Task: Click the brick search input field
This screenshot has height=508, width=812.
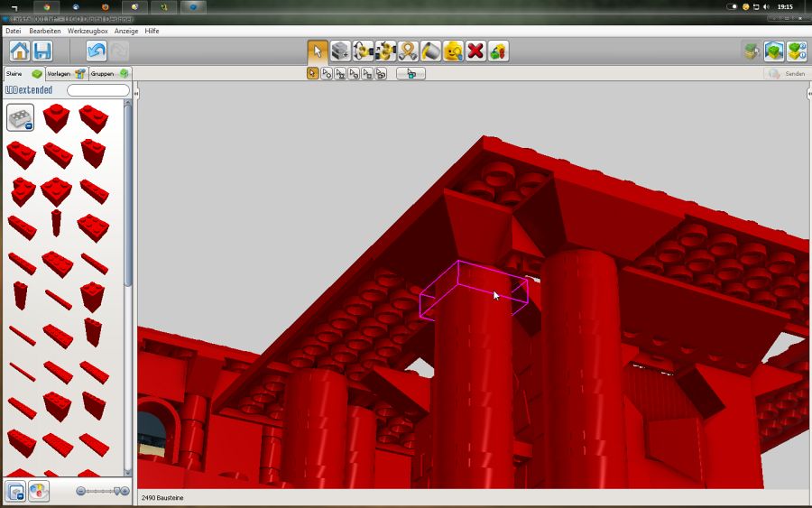Action: [x=98, y=90]
